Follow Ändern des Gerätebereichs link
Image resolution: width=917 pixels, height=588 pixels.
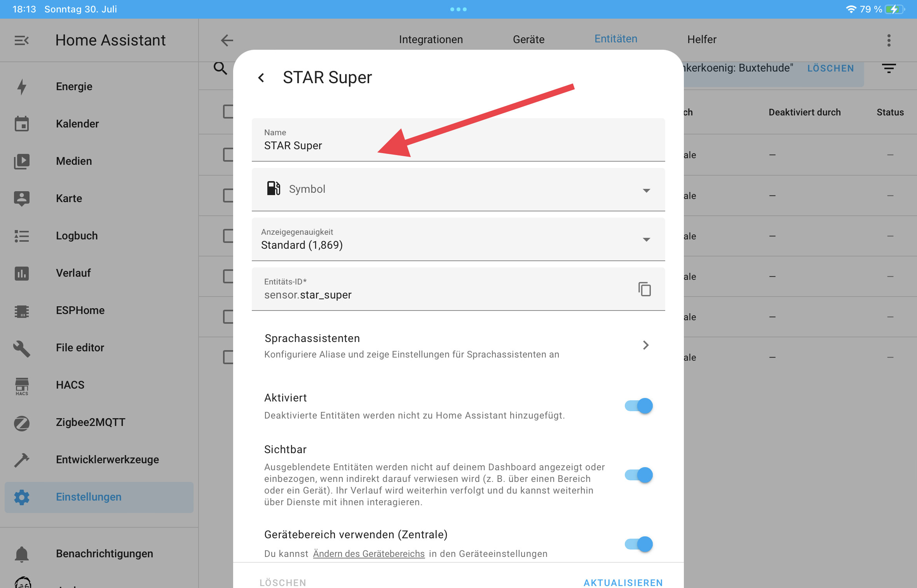click(369, 554)
